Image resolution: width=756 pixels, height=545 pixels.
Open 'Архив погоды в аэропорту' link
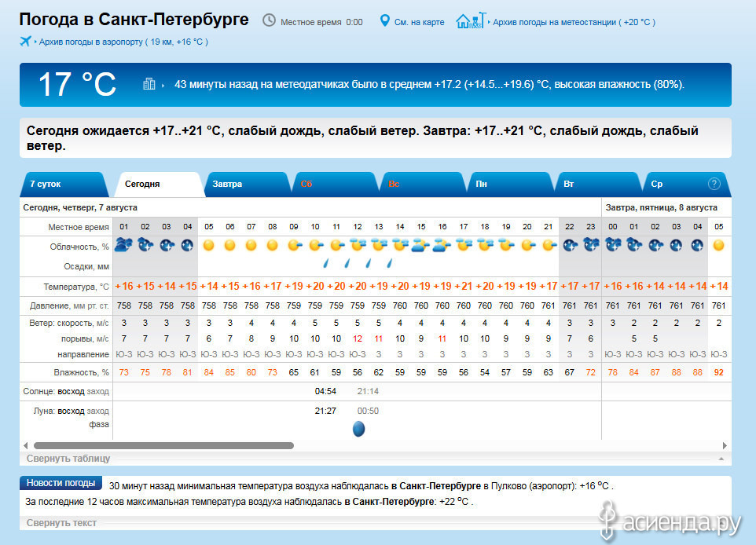(x=123, y=42)
